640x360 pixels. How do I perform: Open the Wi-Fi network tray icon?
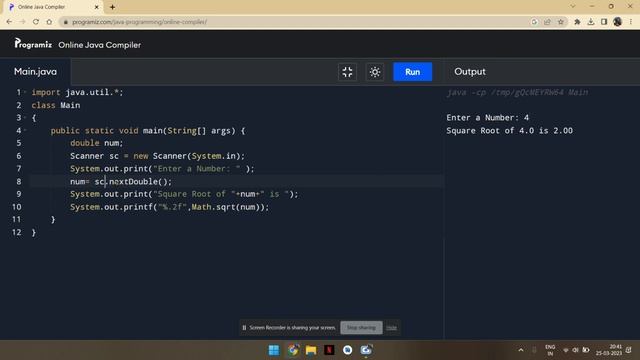click(x=565, y=350)
